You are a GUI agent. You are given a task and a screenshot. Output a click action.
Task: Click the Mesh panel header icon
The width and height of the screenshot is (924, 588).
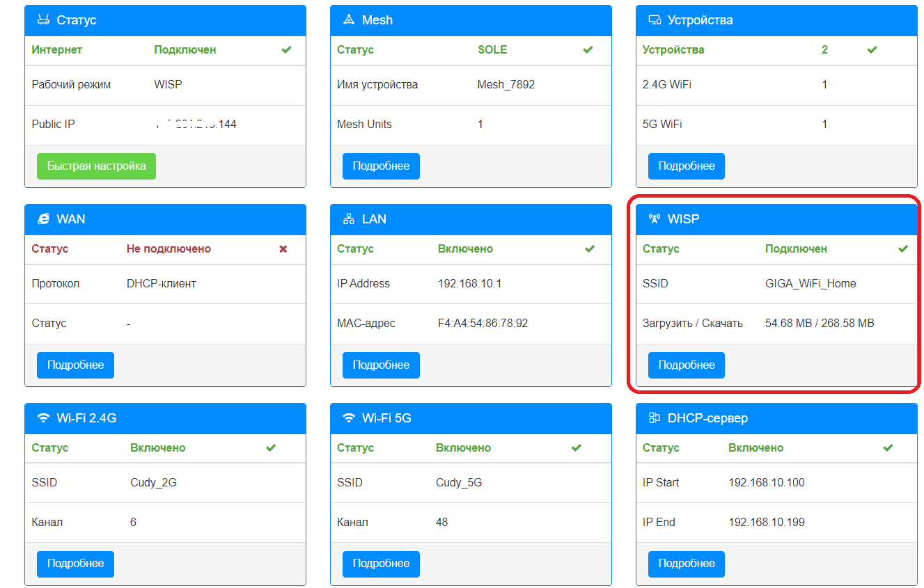point(349,20)
